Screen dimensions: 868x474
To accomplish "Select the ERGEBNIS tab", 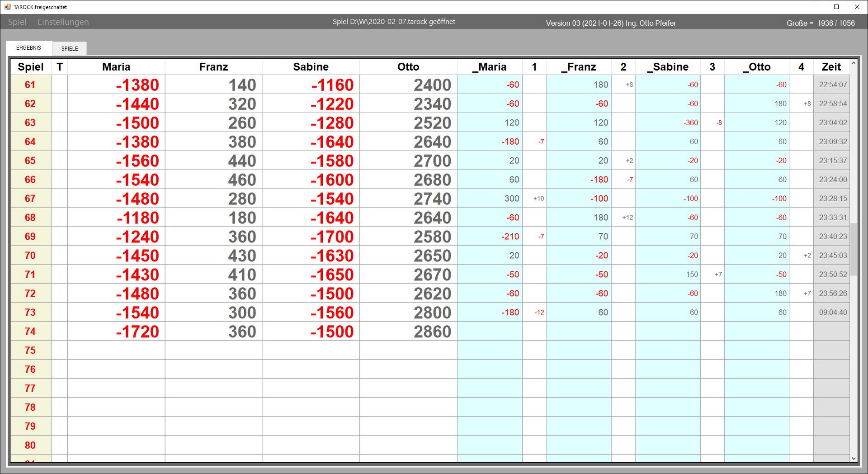I will click(28, 48).
